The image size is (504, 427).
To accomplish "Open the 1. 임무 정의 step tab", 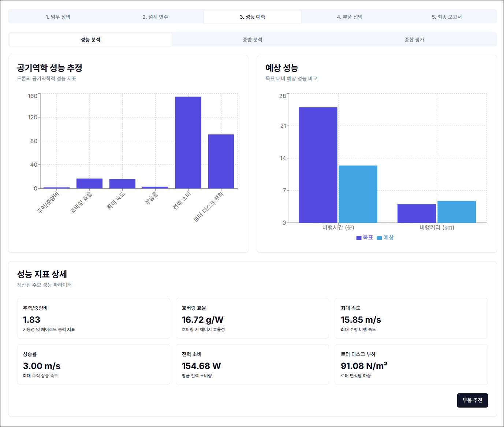I will (58, 17).
